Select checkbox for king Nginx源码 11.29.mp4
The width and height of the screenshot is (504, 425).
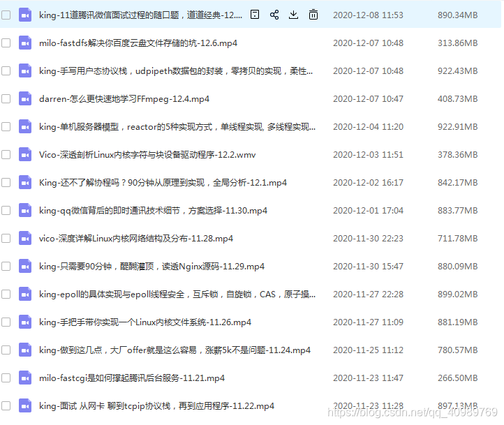(6, 267)
